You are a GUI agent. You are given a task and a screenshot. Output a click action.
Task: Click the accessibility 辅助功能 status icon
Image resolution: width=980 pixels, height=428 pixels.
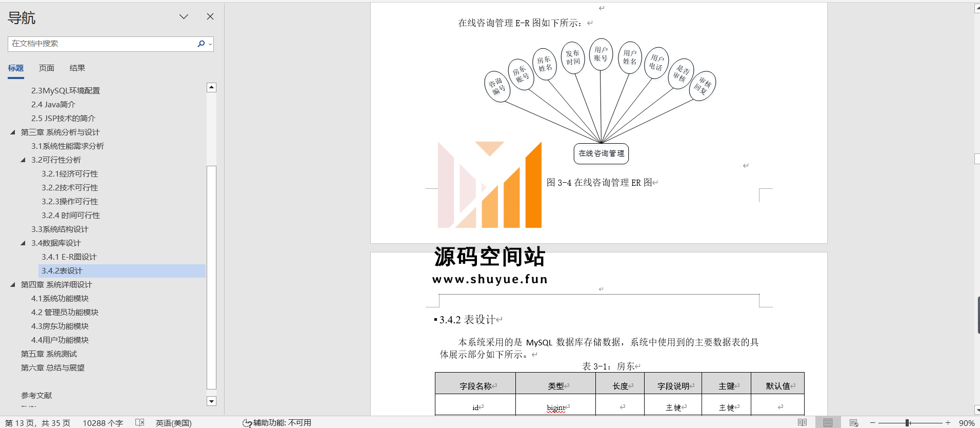pyautogui.click(x=247, y=423)
